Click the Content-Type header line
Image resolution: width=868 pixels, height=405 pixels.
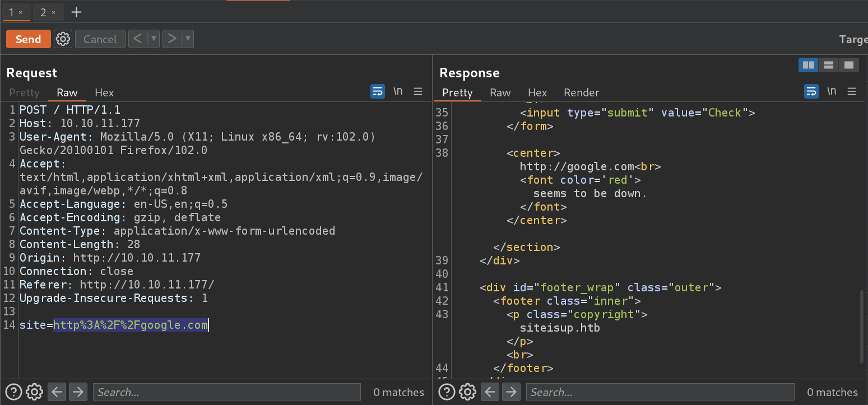(177, 231)
